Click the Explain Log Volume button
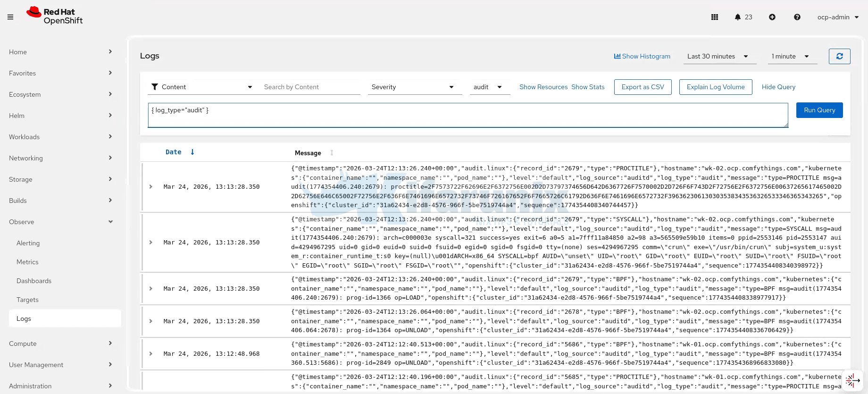868x394 pixels. pos(716,87)
